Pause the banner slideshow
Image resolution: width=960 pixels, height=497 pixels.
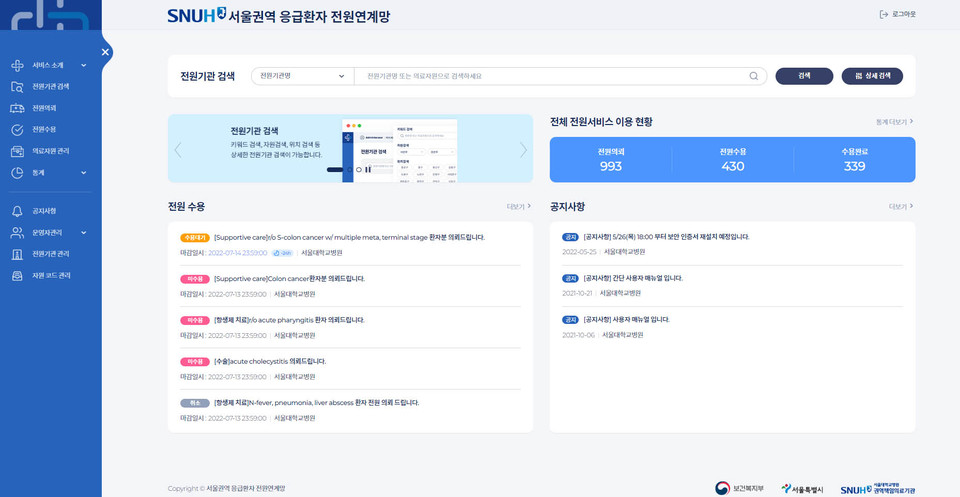[368, 170]
